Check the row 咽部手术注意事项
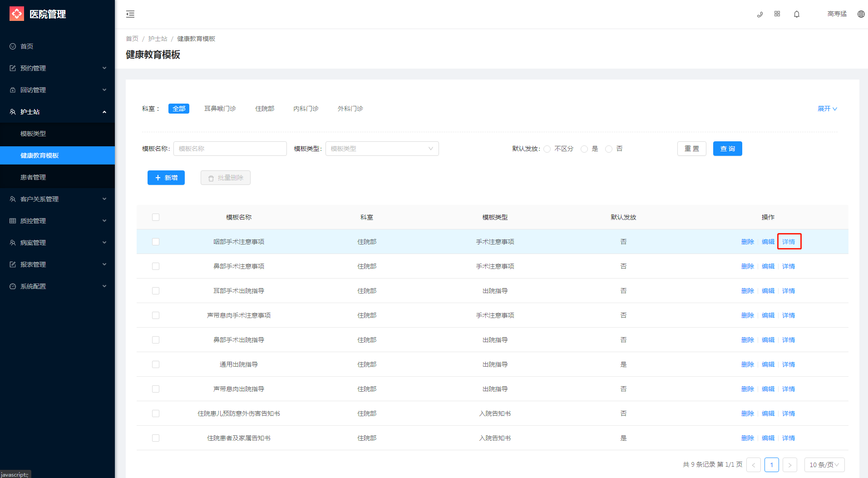The height and width of the screenshot is (478, 868). 156,242
